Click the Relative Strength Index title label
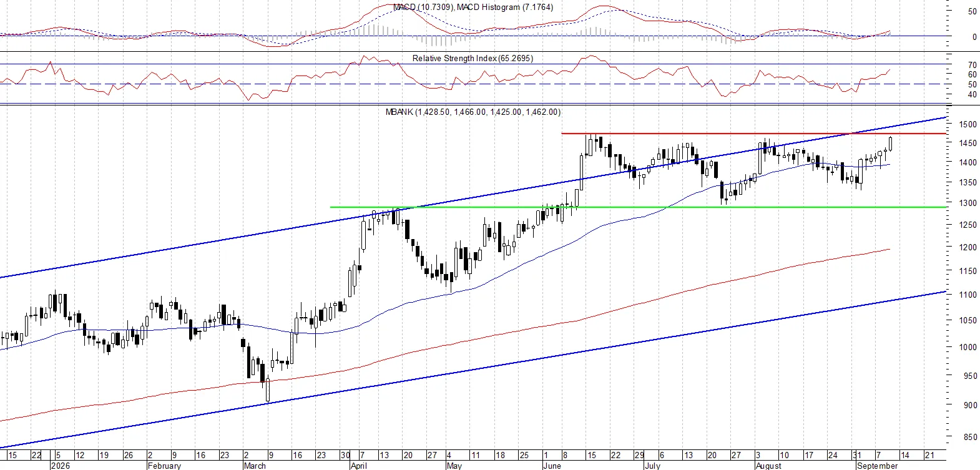 tap(473, 58)
